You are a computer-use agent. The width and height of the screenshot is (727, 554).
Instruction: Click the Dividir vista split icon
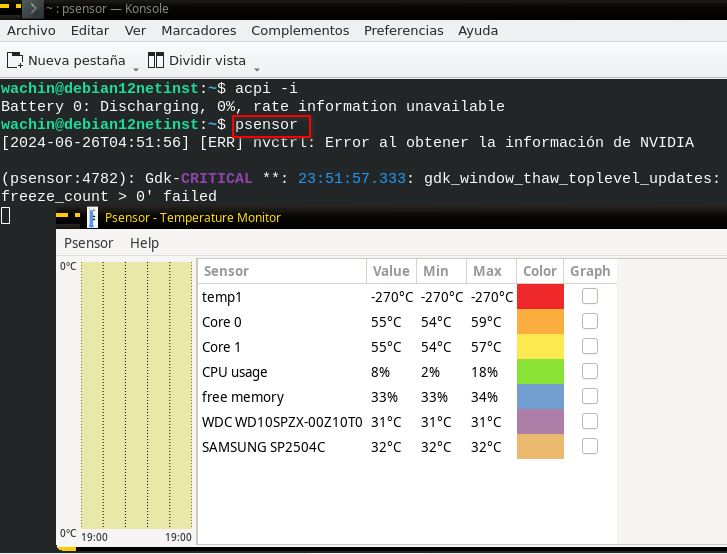[x=156, y=60]
